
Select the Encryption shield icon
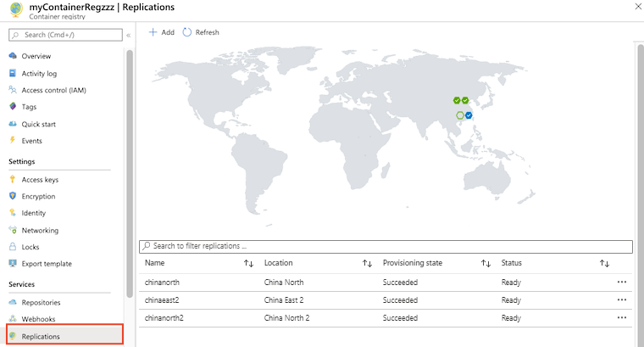(x=13, y=196)
